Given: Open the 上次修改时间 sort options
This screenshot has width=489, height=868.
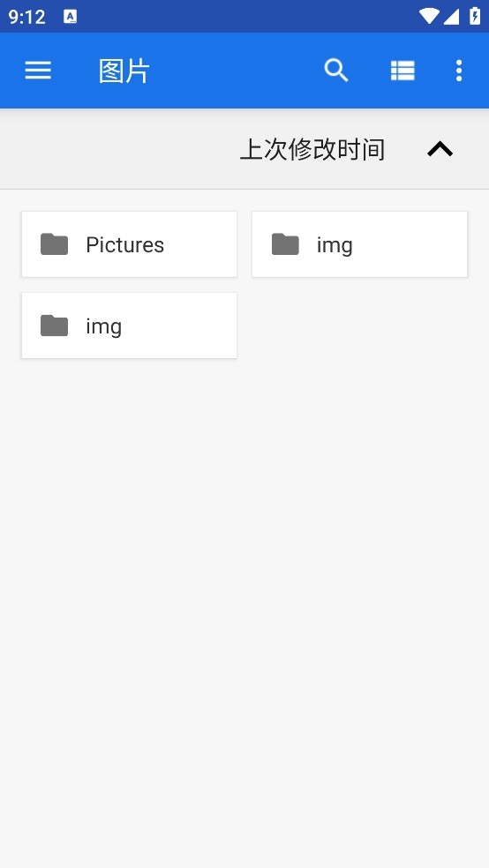Looking at the screenshot, I should [312, 150].
